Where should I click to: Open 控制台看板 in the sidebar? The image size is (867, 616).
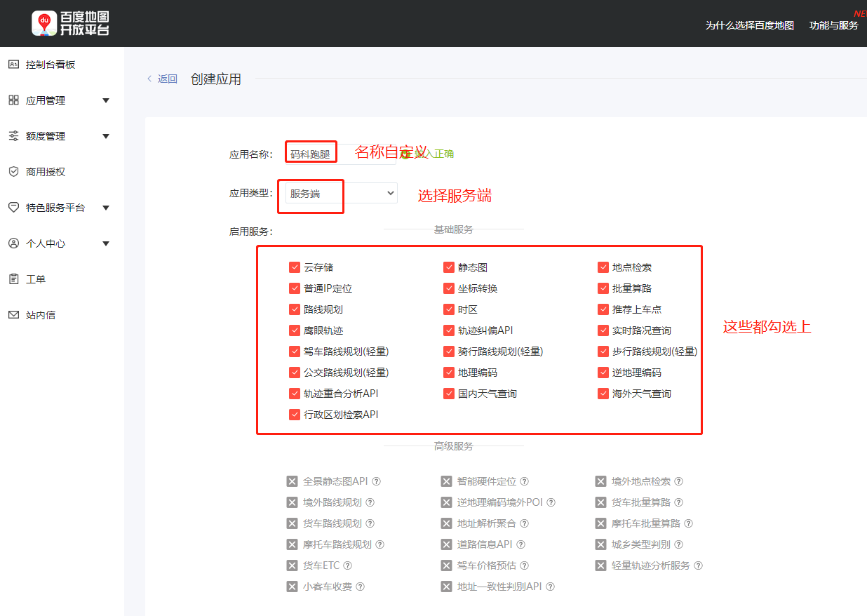(51, 65)
